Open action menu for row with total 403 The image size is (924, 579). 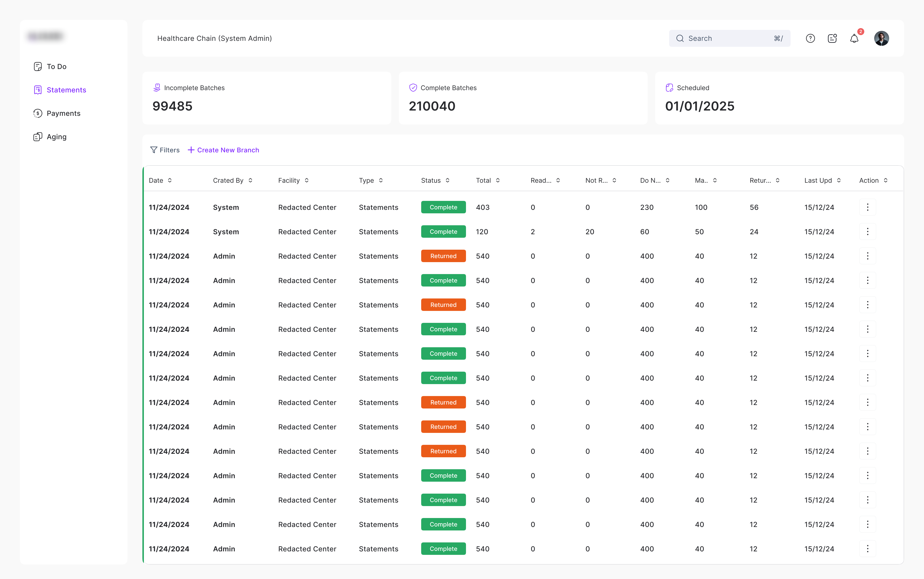tap(867, 207)
